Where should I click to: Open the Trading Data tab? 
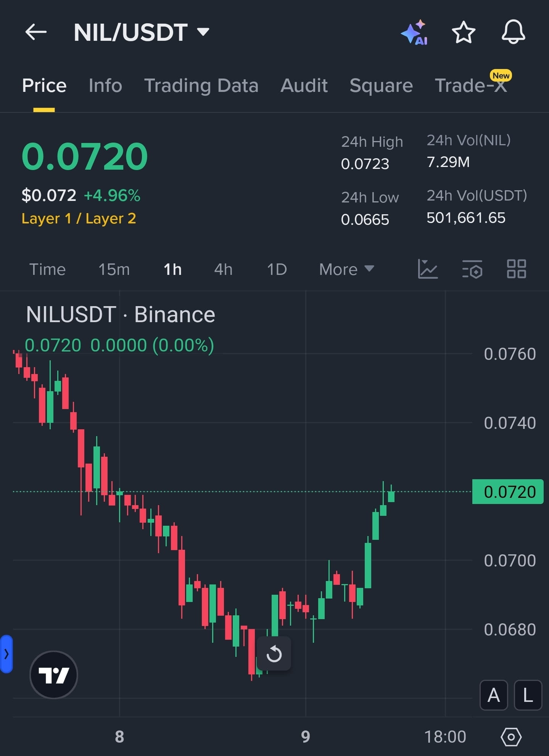click(201, 85)
